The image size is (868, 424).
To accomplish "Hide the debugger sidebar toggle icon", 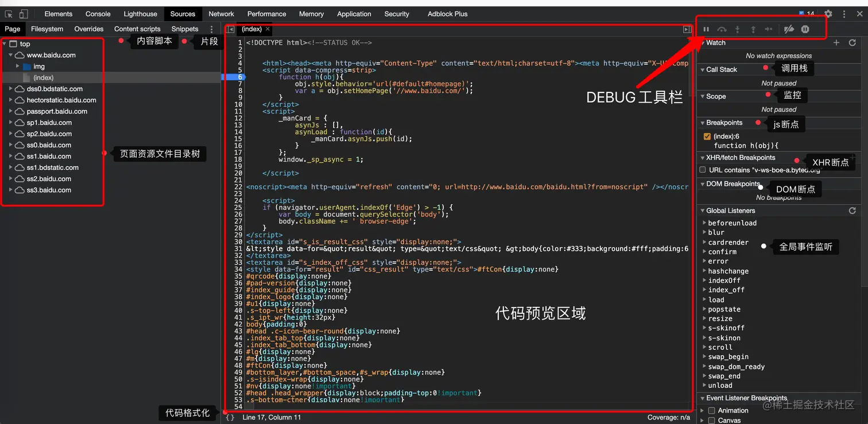I will (x=687, y=29).
